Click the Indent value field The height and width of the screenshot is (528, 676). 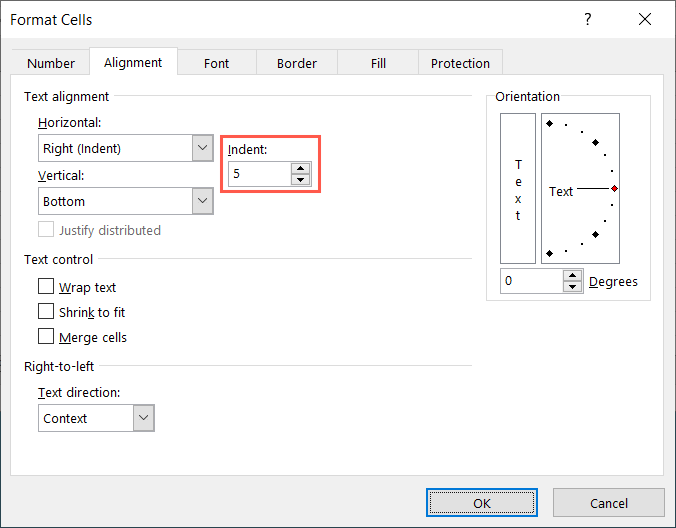point(260,174)
